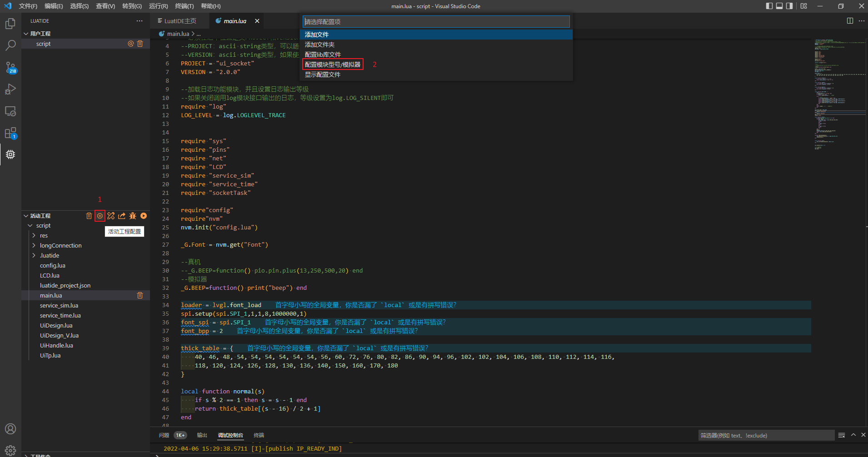Open the Manage gear in activity bar
Viewport: 868px width, 457px height.
[10, 450]
